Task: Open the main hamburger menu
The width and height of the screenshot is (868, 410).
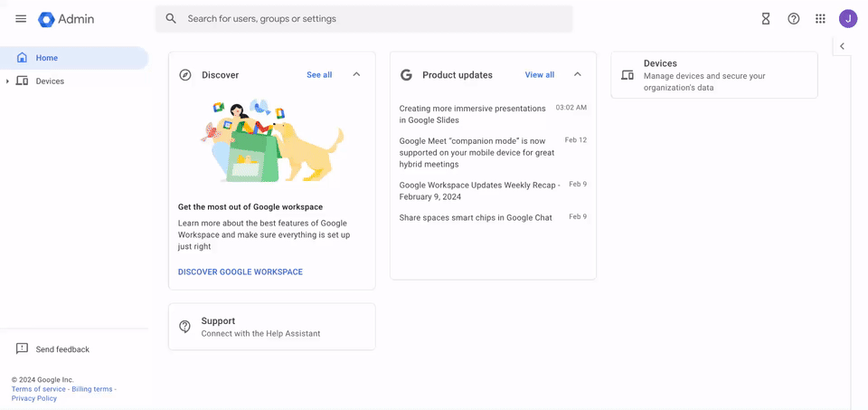Action: (x=21, y=19)
